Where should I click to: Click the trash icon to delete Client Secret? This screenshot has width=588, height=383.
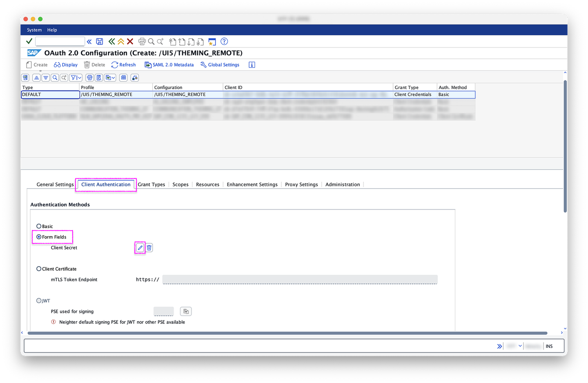(x=149, y=247)
